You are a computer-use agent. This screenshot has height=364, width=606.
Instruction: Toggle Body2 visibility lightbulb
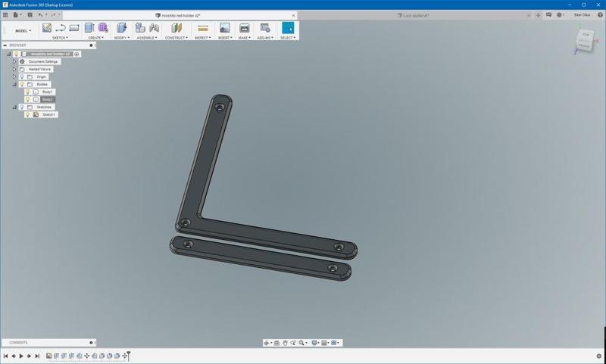point(27,100)
